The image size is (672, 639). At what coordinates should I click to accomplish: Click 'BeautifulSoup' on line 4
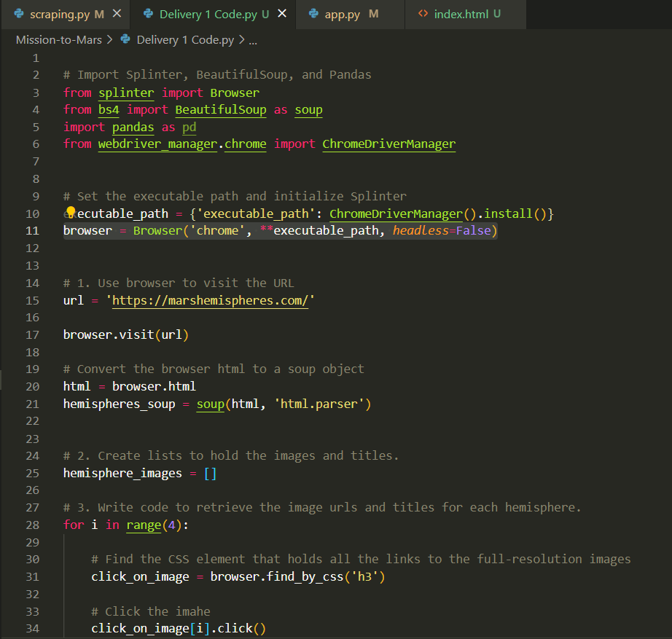click(x=221, y=110)
